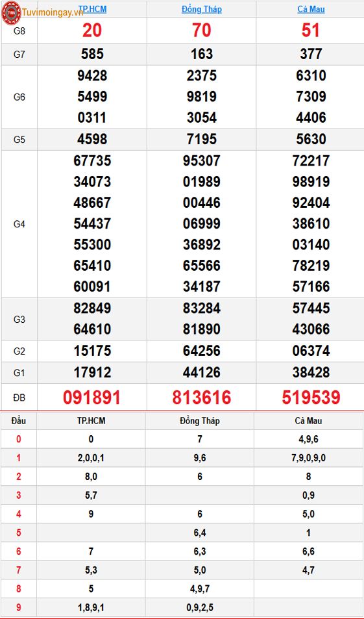Click G6 number 3054
Image resolution: width=364 pixels, height=619 pixels.
point(202,118)
